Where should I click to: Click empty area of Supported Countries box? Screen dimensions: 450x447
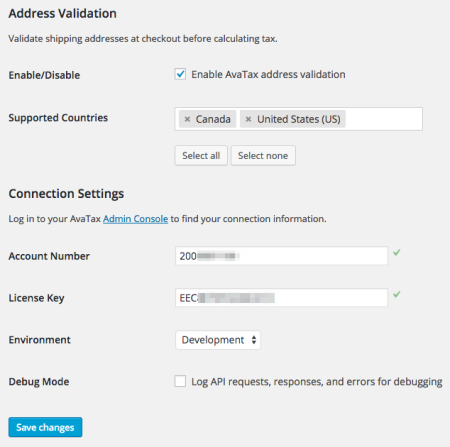(383, 119)
